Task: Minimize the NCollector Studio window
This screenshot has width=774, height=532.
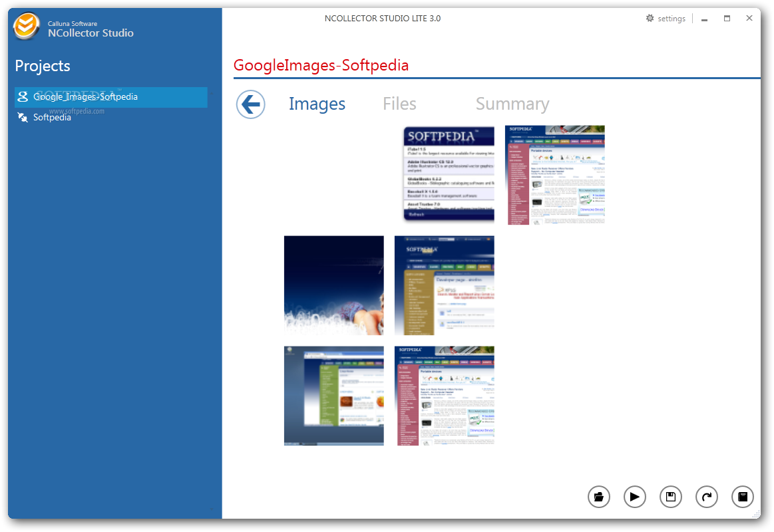Action: point(704,19)
